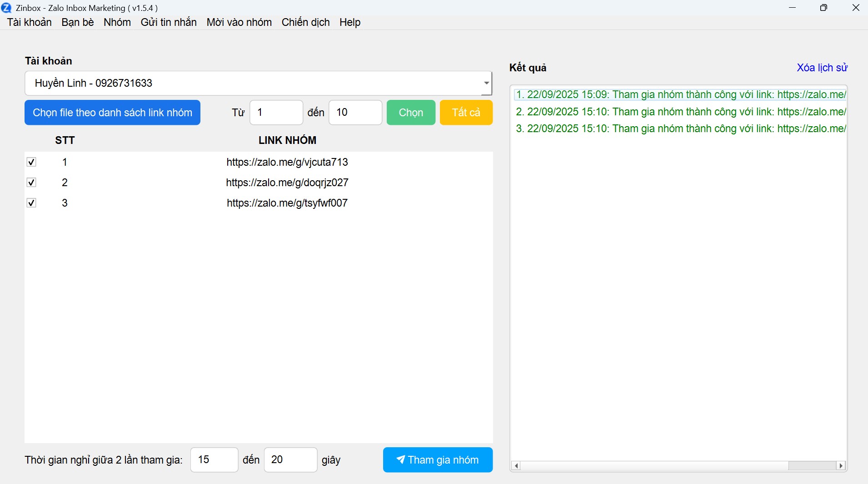
Task: Click the horizontal scrollbar thumb in results
Action: [x=812, y=466]
